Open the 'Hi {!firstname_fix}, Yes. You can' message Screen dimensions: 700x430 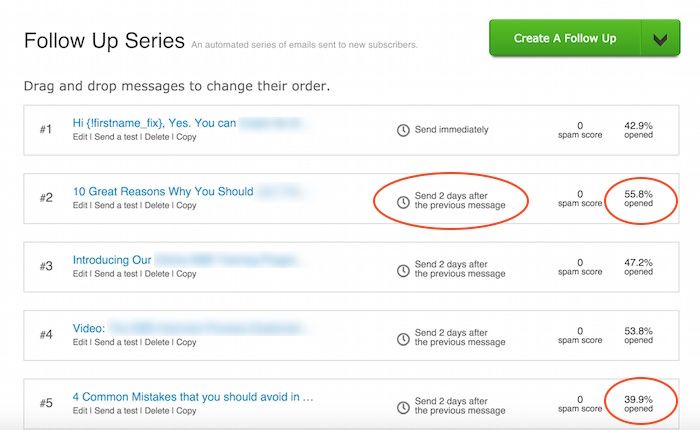(154, 123)
